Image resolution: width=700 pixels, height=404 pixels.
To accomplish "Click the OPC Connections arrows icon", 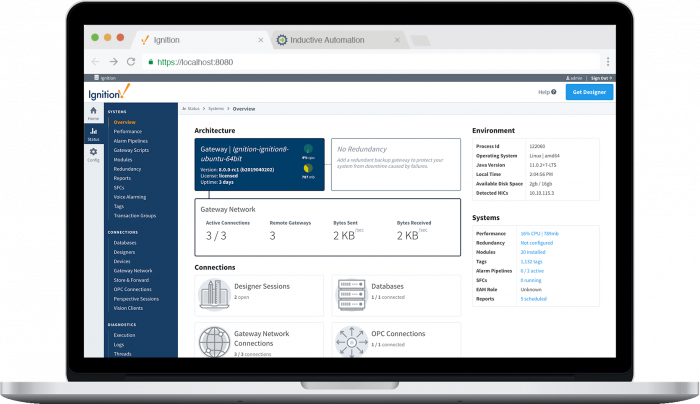I will coord(351,342).
